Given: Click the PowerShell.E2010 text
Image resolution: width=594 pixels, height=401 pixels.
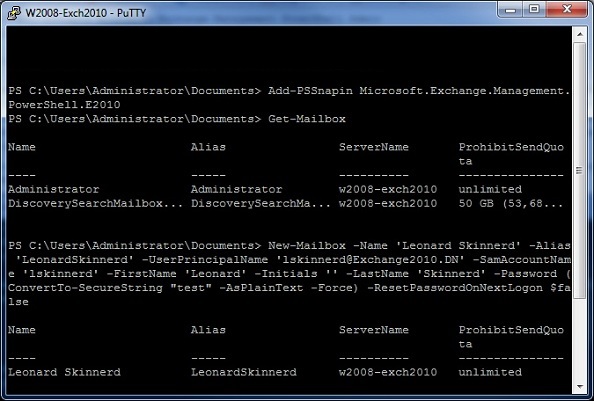Looking at the screenshot, I should tap(64, 105).
